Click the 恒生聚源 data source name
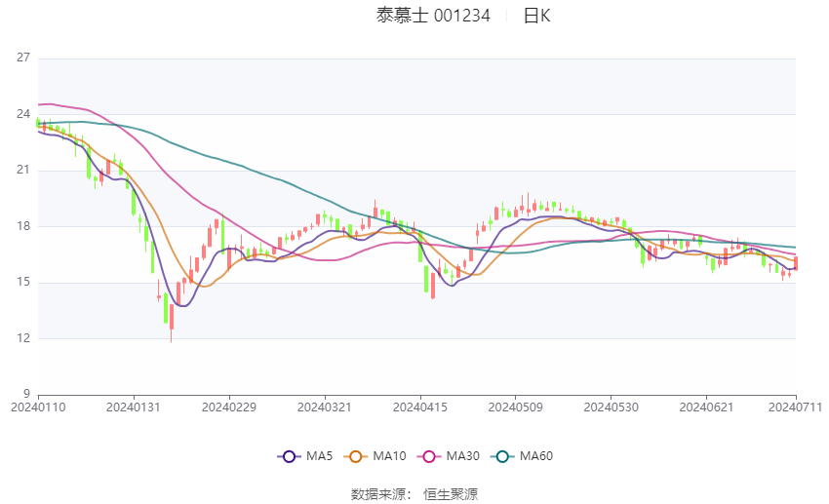This screenshot has width=829, height=504. click(x=451, y=494)
